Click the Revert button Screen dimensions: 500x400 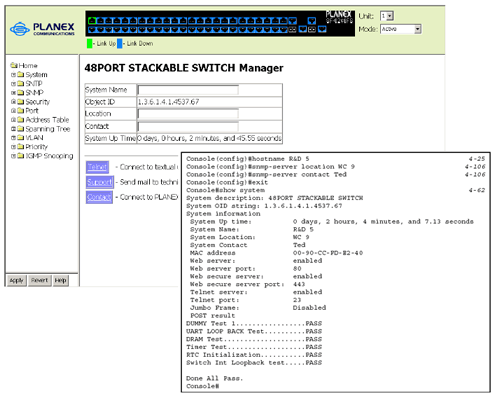40,280
